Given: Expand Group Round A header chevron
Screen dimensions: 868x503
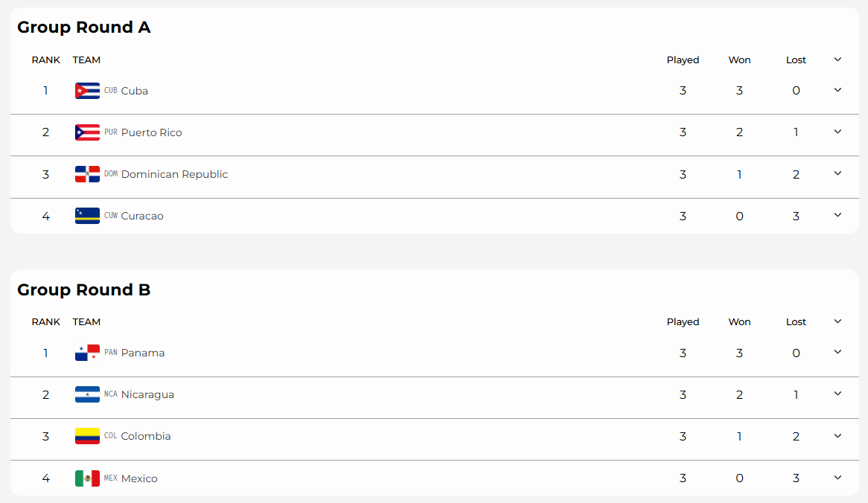Looking at the screenshot, I should coord(837,60).
